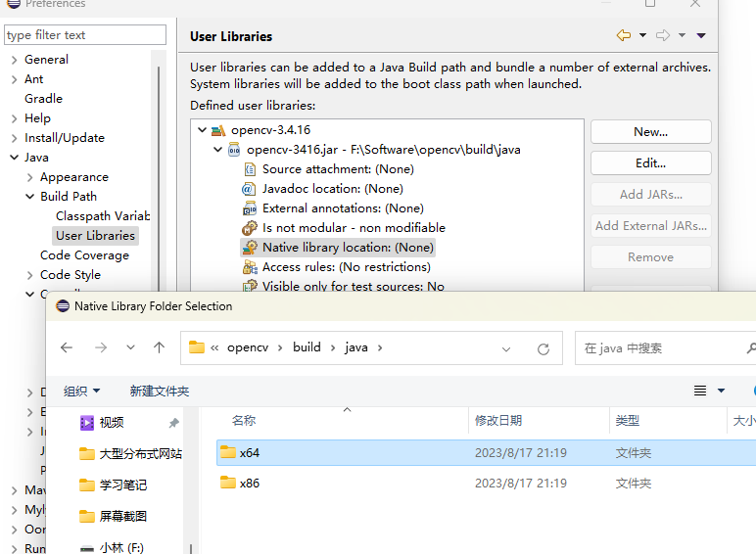Open 小林 (F:) drive in navigation pane
The image size is (756, 554).
point(121,548)
